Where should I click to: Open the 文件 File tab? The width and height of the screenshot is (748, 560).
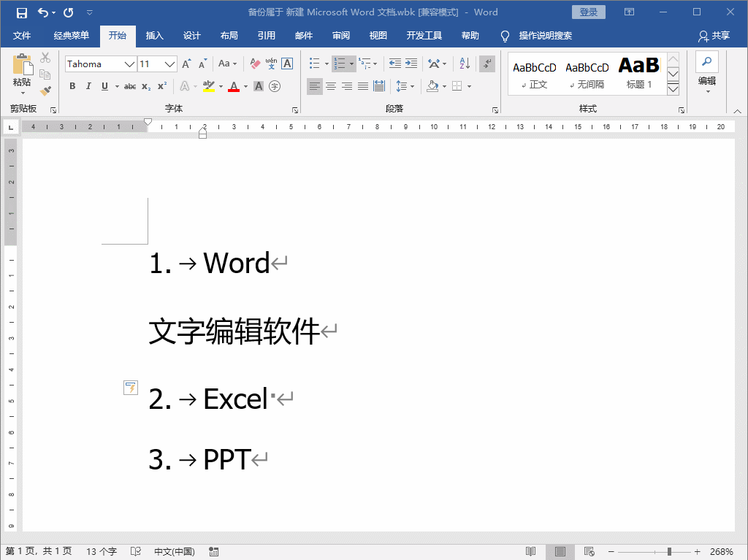tap(21, 36)
